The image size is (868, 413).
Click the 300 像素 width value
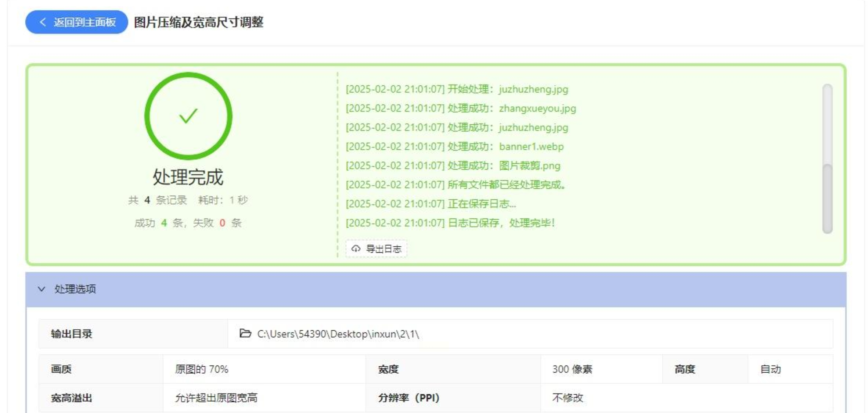pos(572,369)
